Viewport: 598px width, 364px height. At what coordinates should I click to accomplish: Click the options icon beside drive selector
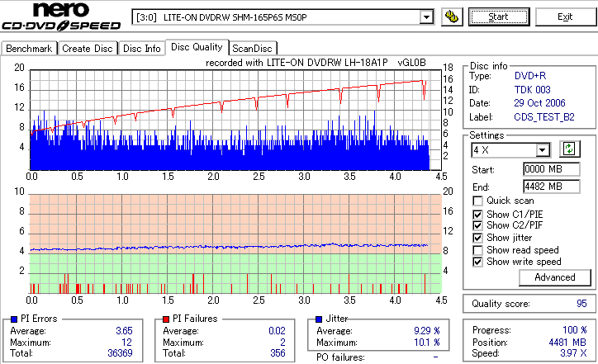click(452, 17)
